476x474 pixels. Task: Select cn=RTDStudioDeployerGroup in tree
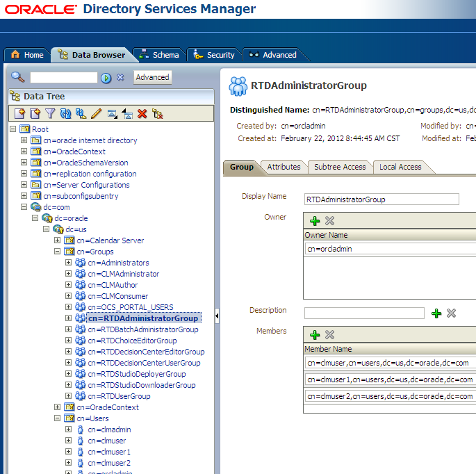[137, 374]
